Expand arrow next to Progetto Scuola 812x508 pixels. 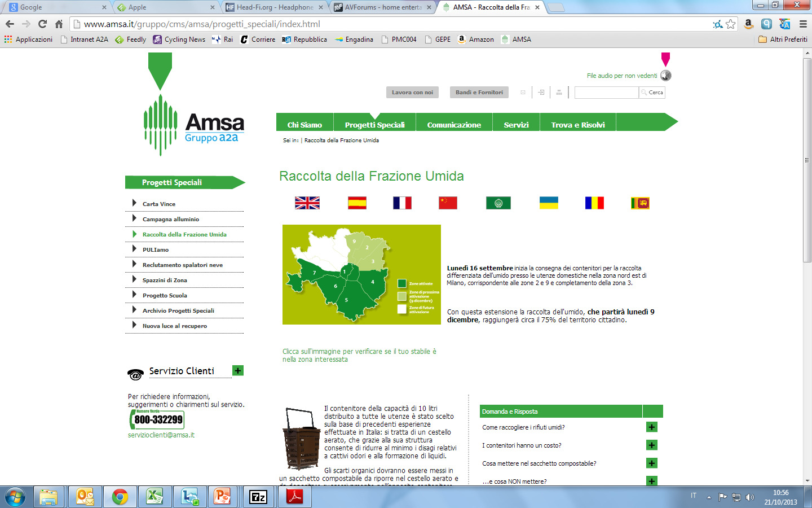pos(134,295)
